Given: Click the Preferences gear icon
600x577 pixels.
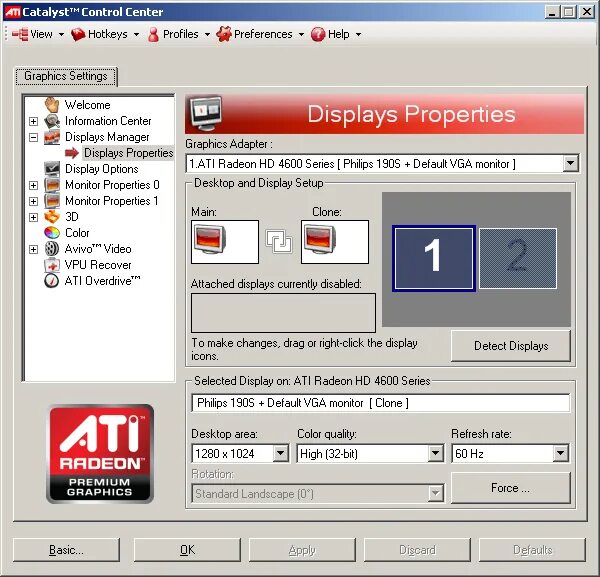Looking at the screenshot, I should [x=224, y=34].
